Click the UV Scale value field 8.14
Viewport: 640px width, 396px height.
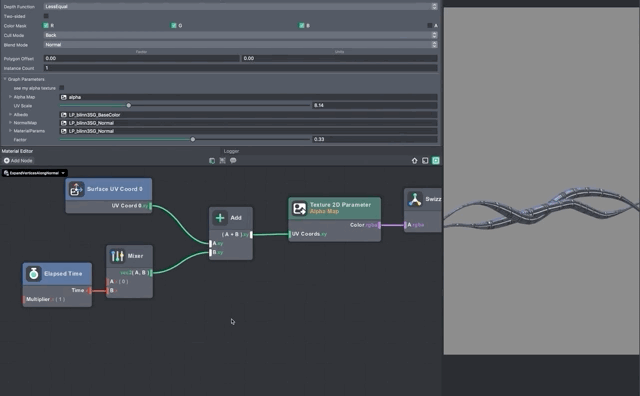point(375,105)
